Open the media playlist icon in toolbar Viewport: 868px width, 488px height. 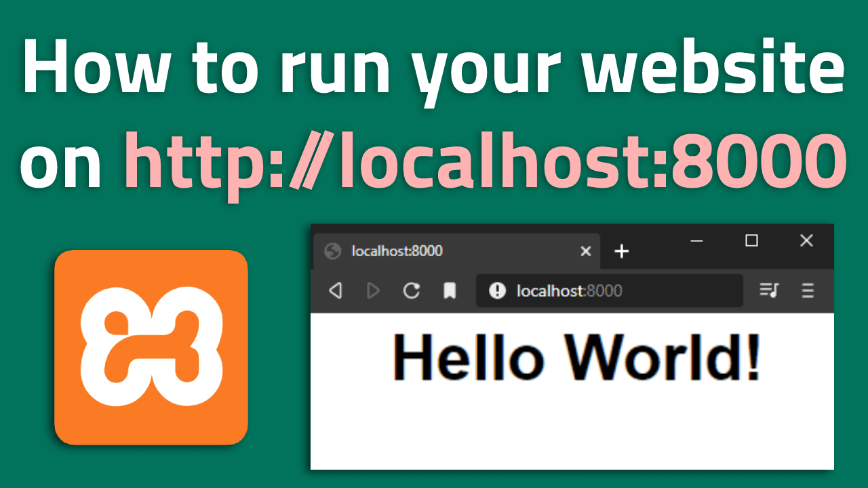[x=769, y=291]
